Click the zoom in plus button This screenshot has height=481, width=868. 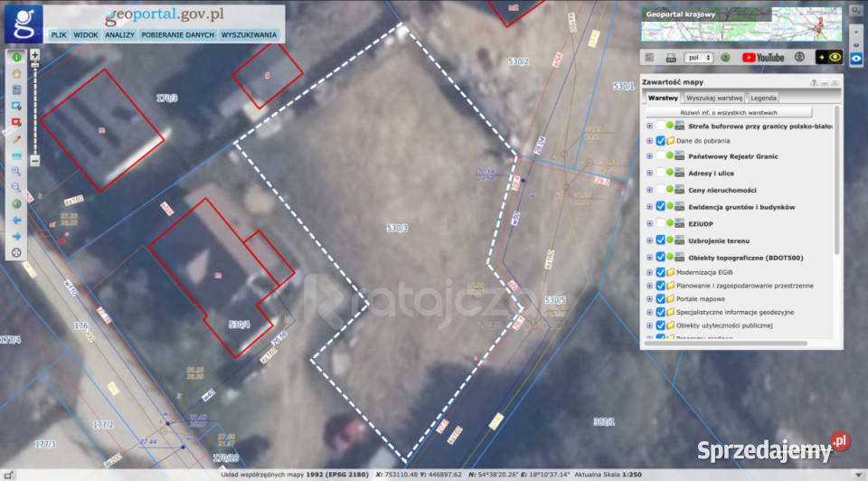35,54
